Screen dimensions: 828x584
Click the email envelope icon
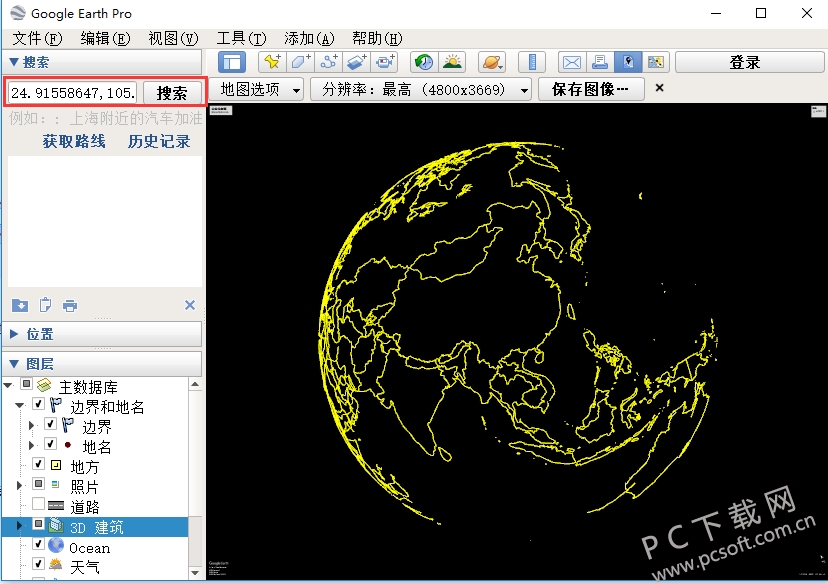tap(571, 62)
